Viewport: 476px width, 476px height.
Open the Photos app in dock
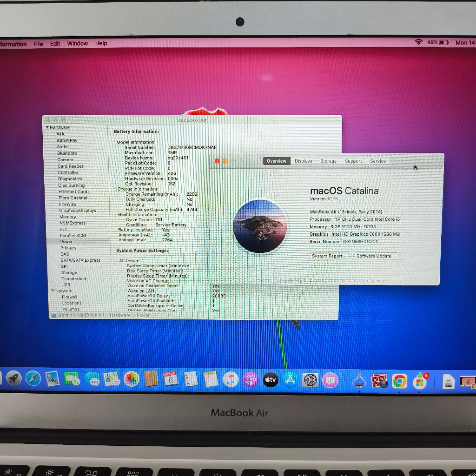(132, 379)
